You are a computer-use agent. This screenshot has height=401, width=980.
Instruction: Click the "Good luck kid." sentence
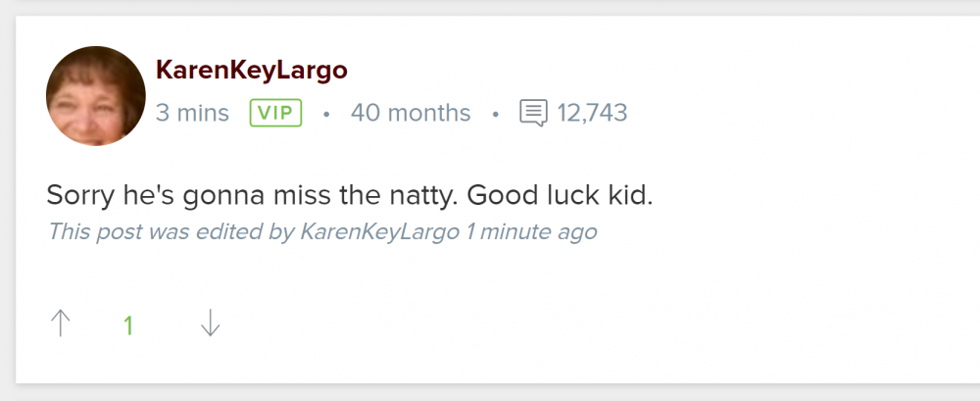tap(560, 195)
